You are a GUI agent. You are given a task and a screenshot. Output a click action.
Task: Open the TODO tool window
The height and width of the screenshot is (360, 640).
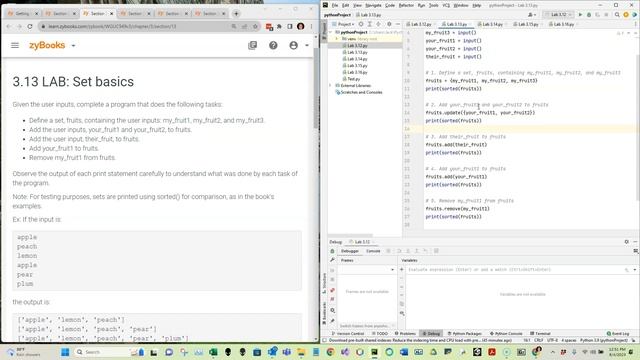click(380, 334)
